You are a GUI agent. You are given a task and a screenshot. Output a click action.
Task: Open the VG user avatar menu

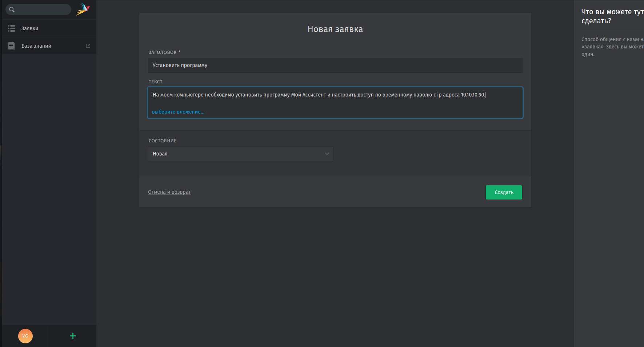25,336
